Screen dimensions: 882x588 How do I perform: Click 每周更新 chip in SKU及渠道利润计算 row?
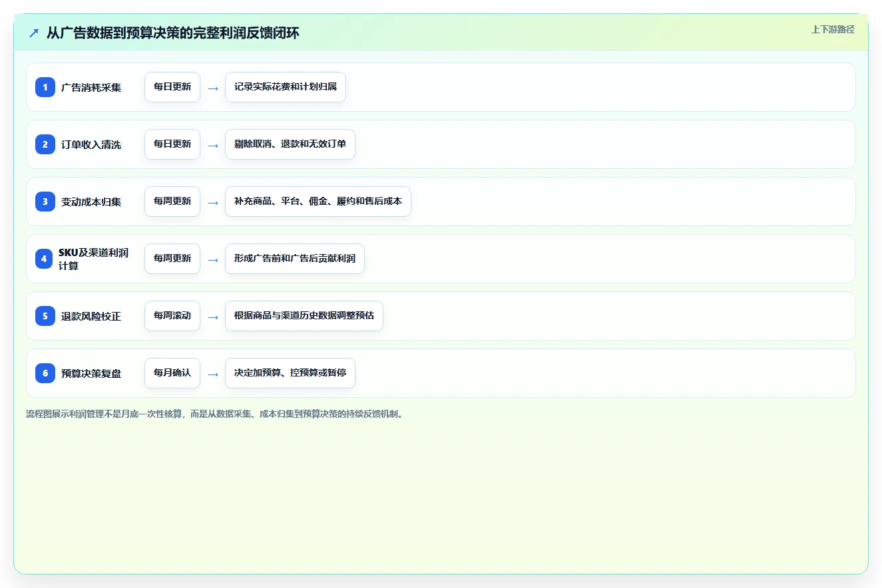coord(172,259)
